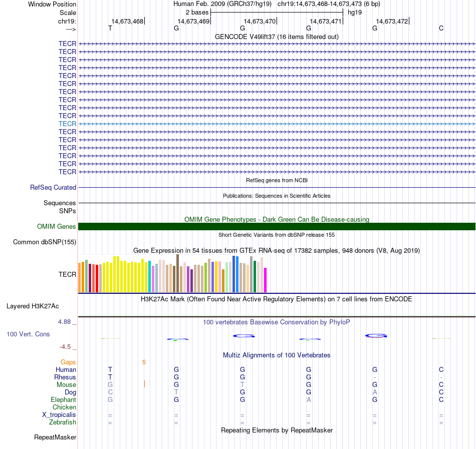Screen dimensions: 476x449
Task: Click 100 vertebrates Basewise Conservation by PhyloP title
Action: click(277, 322)
